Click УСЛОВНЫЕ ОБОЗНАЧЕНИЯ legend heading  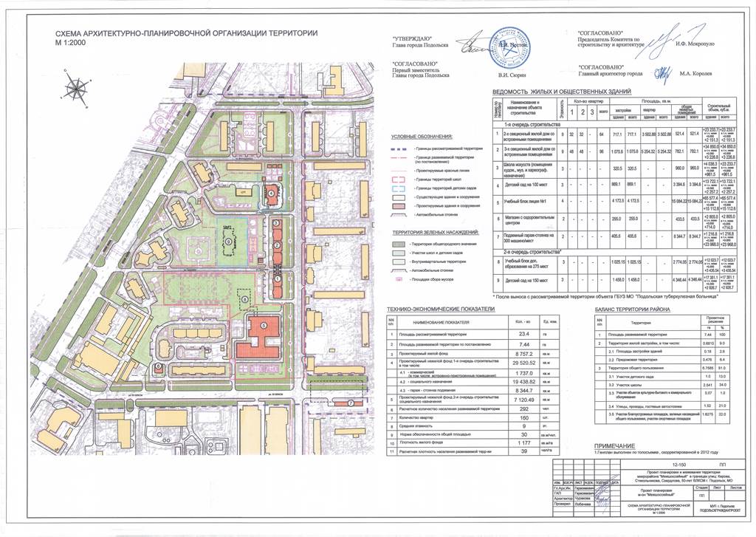point(420,137)
